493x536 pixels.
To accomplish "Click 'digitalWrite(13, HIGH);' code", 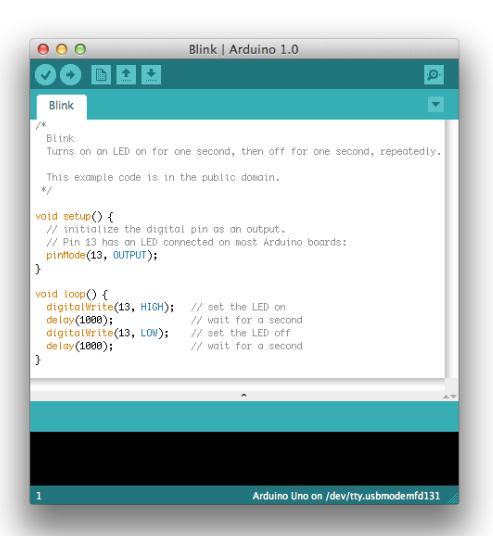I will pos(110,307).
